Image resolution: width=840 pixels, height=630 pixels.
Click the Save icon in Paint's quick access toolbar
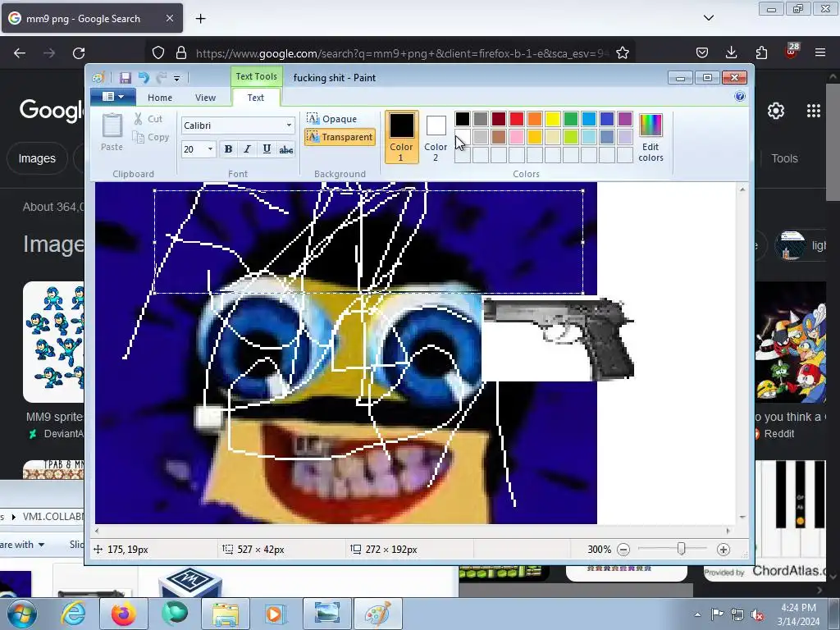tap(126, 78)
